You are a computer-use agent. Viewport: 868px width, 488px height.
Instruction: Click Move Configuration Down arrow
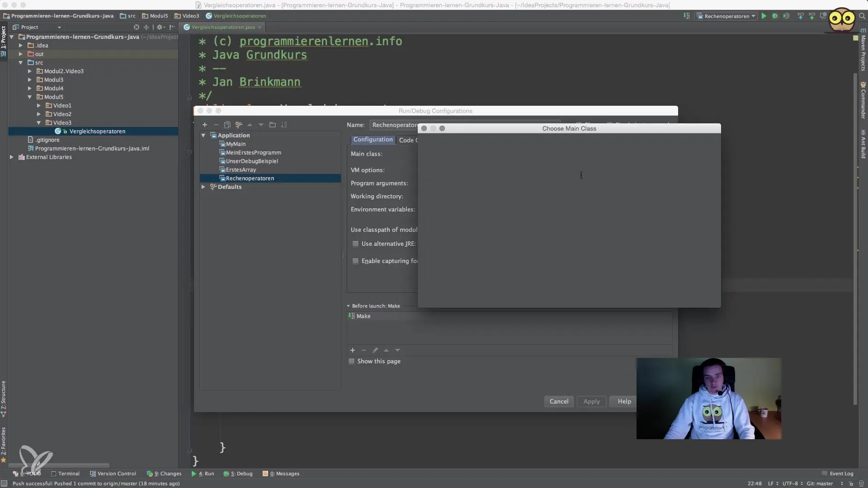coord(261,125)
